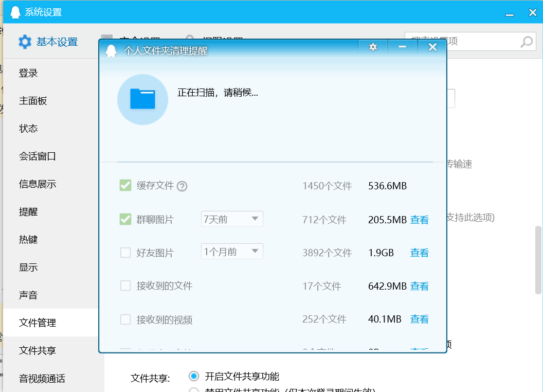Click the penguin icon in cleanup dialog title
This screenshot has width=543, height=392.
[111, 51]
